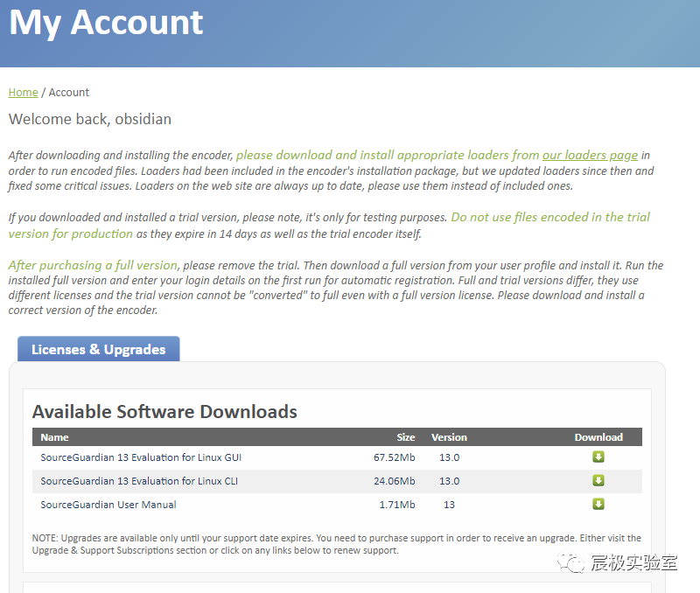Select 'SourceGuardian 13 Evaluation for Linux CLI' name
The width and height of the screenshot is (700, 593).
(139, 481)
